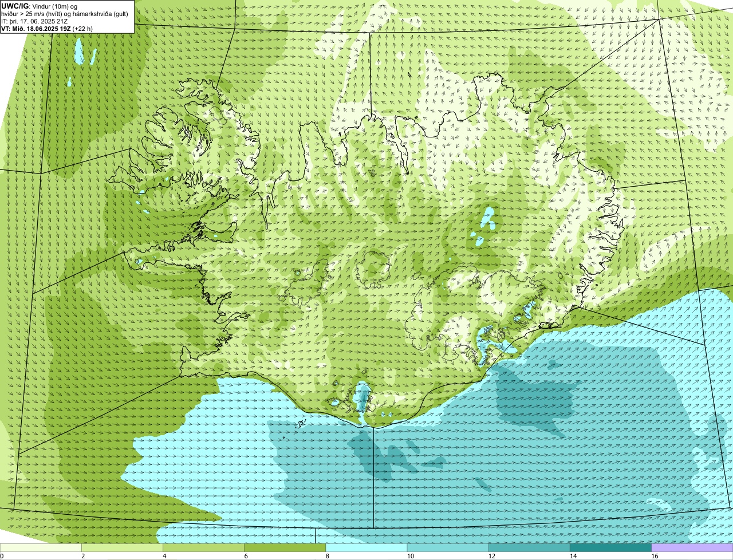Click the 6–8 m/s olive green legend swatch
733x560 pixels.
pos(285,548)
